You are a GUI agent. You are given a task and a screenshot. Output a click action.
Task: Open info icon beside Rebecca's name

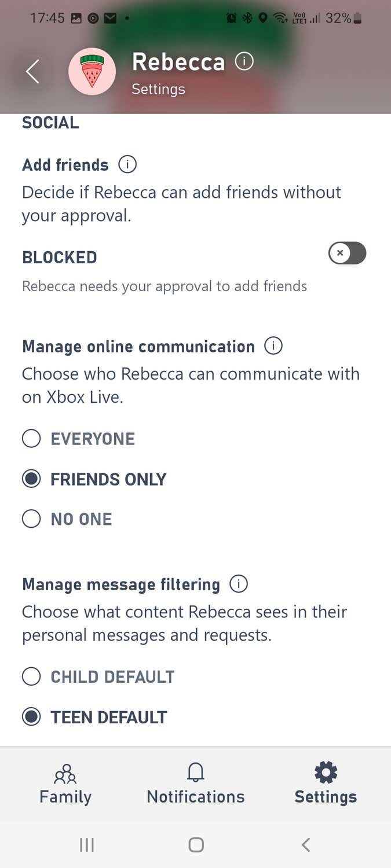pos(244,61)
